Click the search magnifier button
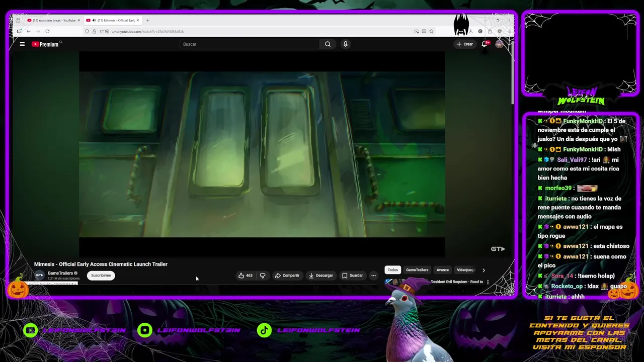 [328, 44]
